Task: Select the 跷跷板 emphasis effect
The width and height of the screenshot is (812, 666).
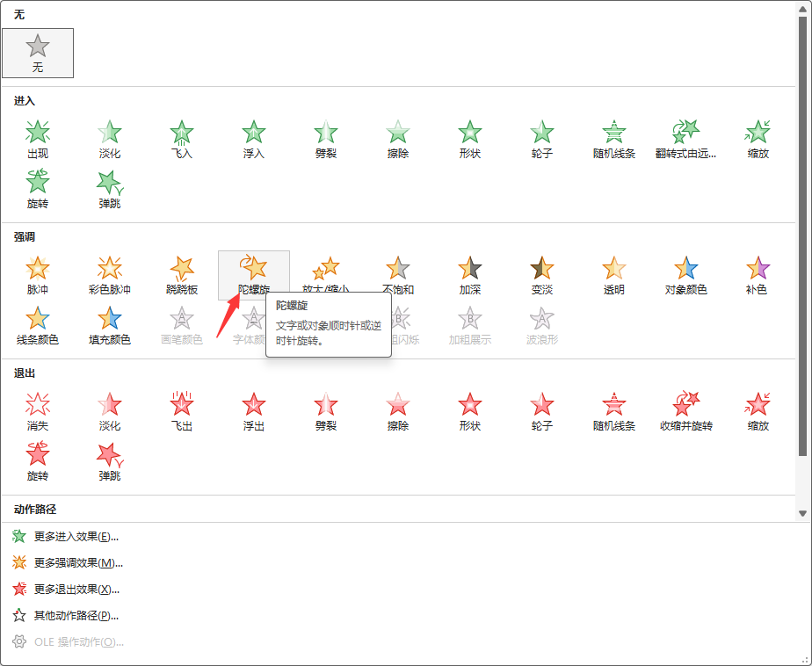Action: click(182, 276)
